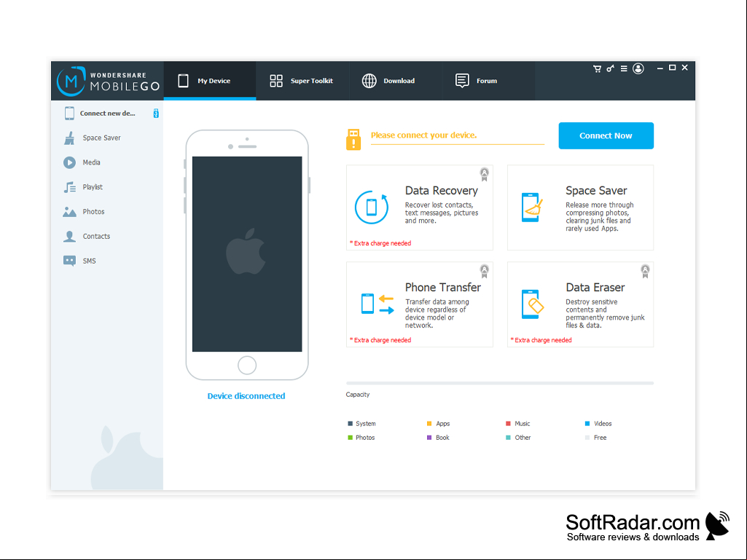Click Data Eraser premium ribbon badge
Screen dimensions: 747x560
[645, 271]
